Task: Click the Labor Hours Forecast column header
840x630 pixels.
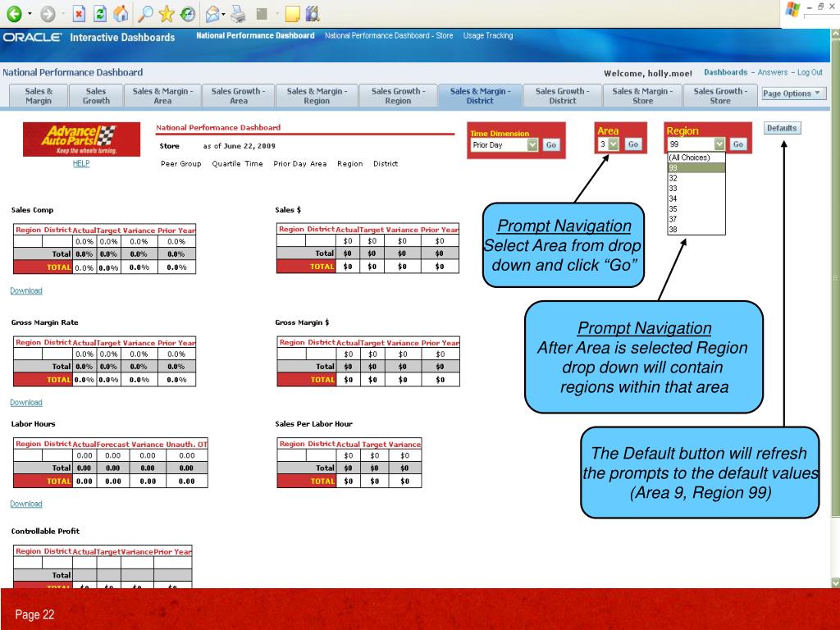Action: (113, 444)
